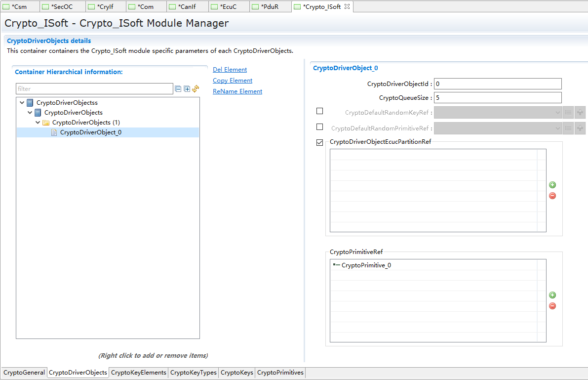Image resolution: width=588 pixels, height=380 pixels.
Task: Add a CryptoPrimitiveRef entry with green plus
Action: tap(552, 295)
